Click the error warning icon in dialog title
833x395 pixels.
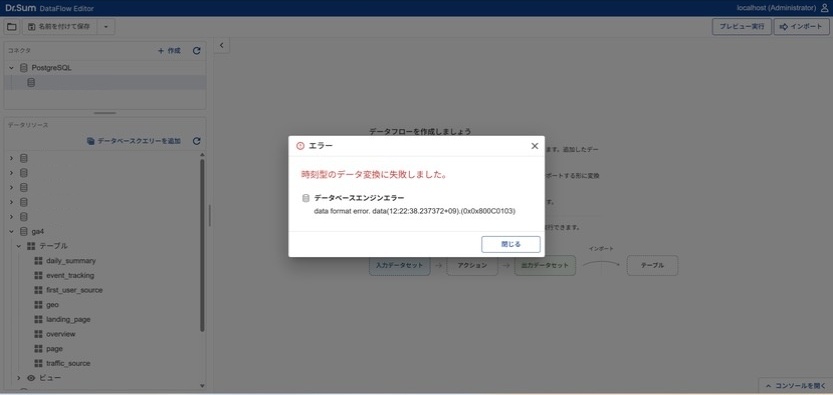point(300,146)
